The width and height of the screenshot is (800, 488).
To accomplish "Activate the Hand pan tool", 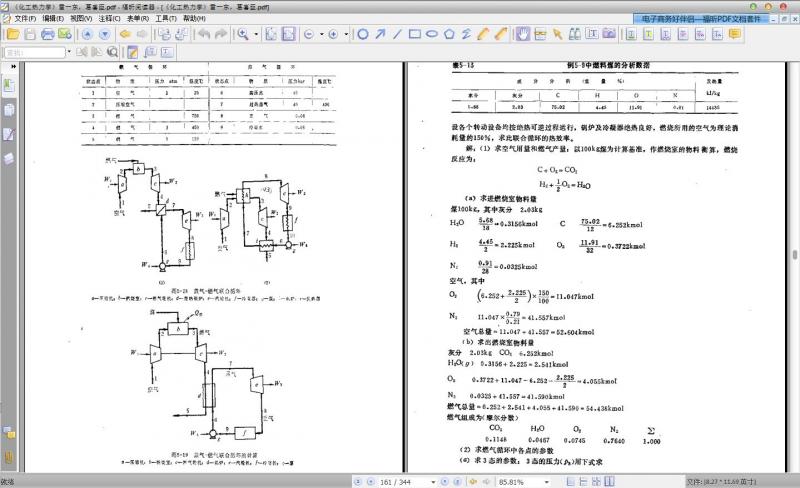I will point(522,34).
